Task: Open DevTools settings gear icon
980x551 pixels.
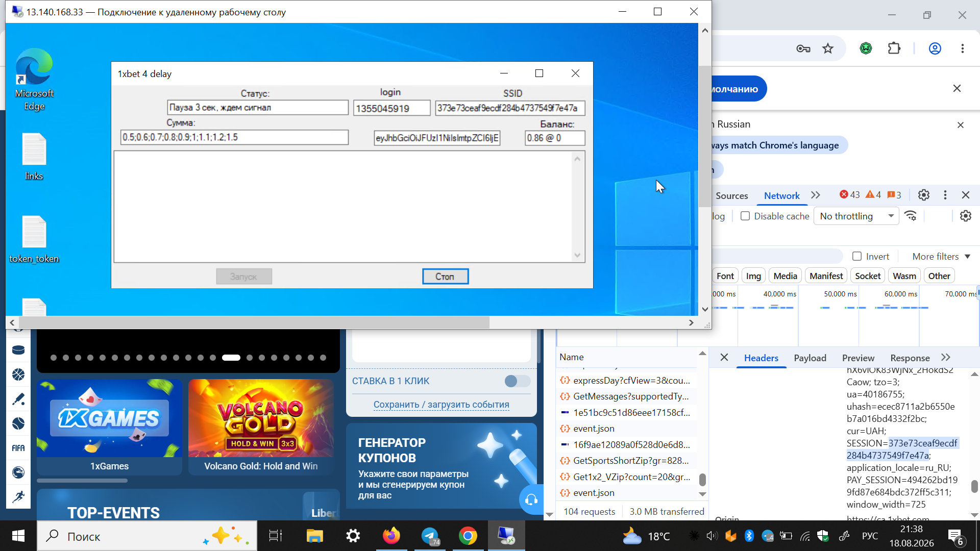Action: click(x=924, y=195)
